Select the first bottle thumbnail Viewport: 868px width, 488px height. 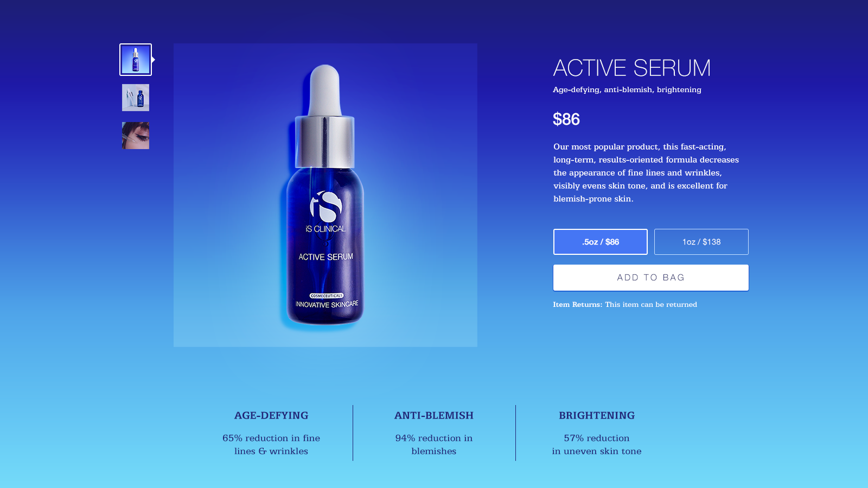(x=136, y=60)
